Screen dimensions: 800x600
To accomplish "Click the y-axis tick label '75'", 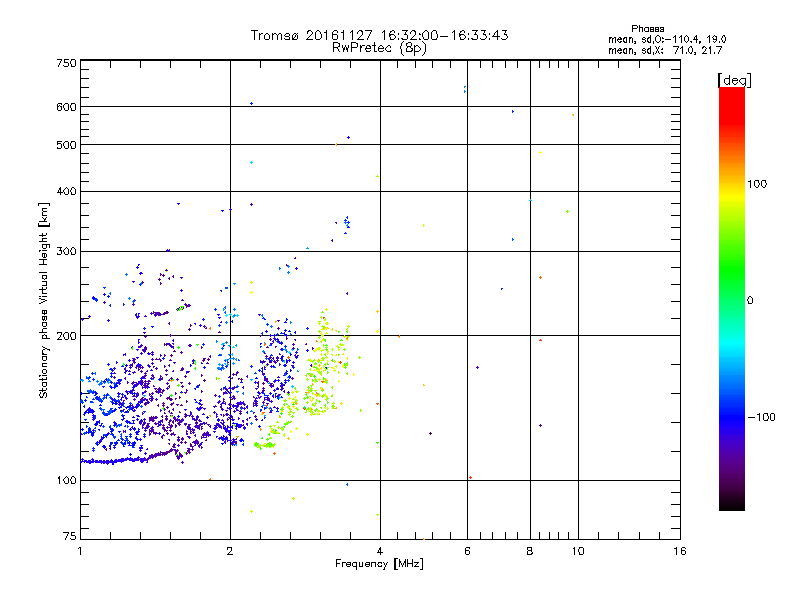I will coord(70,536).
